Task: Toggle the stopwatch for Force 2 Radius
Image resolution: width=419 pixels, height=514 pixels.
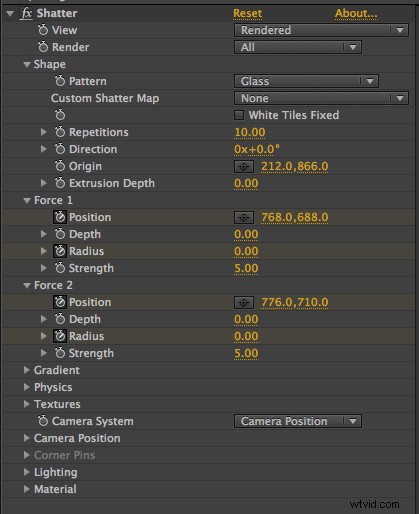Action: coord(60,336)
